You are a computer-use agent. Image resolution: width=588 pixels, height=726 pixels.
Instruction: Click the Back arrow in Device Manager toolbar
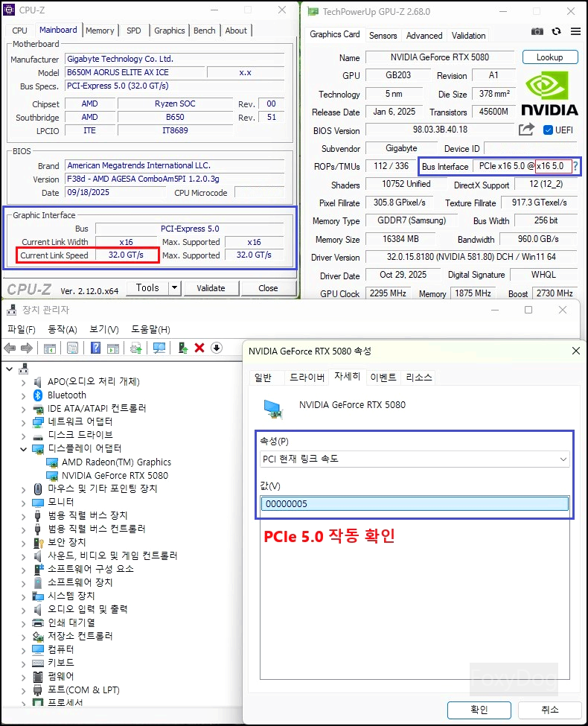click(10, 348)
